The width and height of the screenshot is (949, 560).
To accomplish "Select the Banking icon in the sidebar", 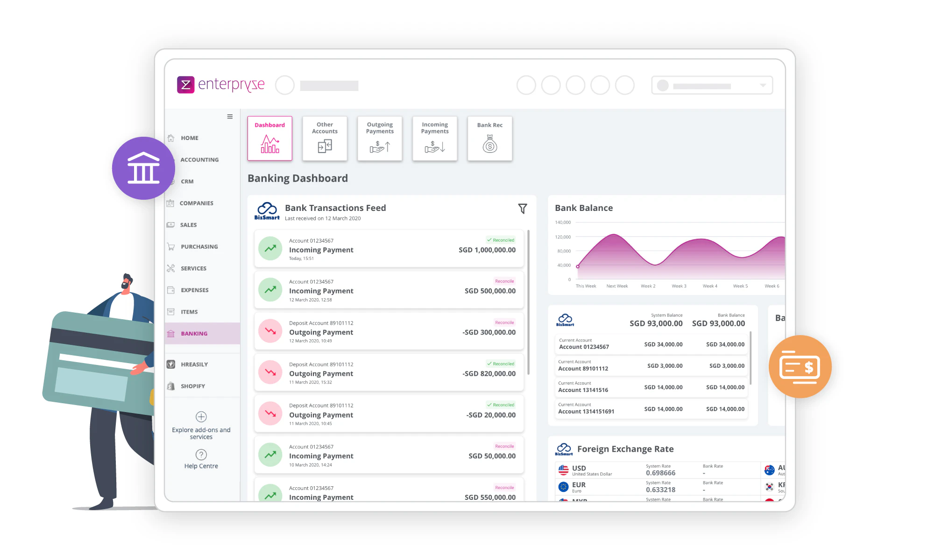I will pos(171,333).
